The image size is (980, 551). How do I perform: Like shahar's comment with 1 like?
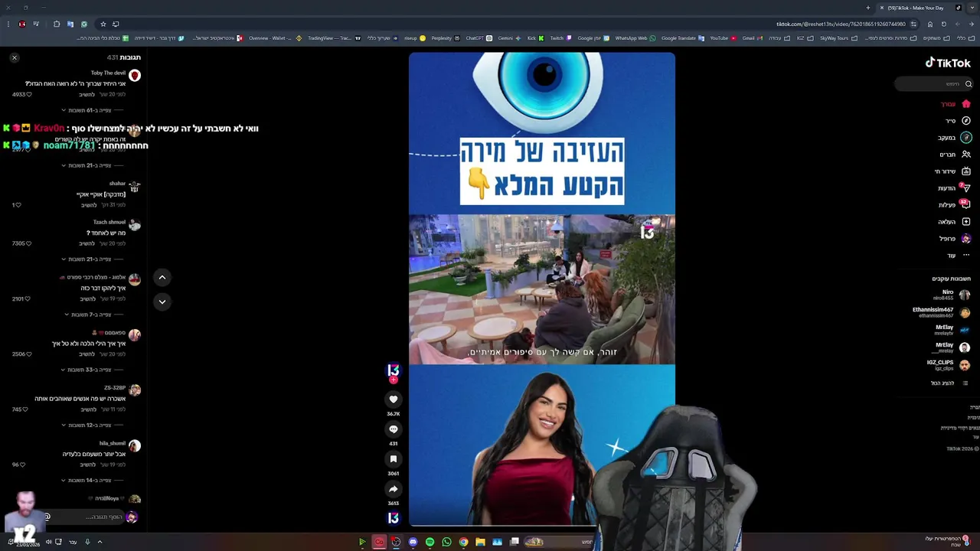click(18, 205)
